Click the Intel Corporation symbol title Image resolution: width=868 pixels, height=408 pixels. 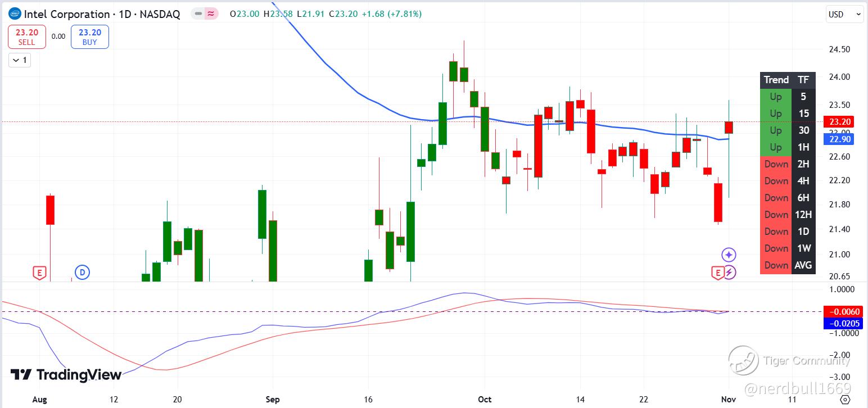(102, 14)
